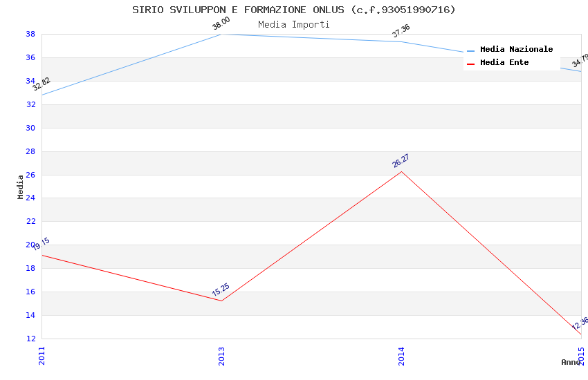588x380 pixels.
Task: Click the 26.27 data point label
Action: [x=401, y=161]
